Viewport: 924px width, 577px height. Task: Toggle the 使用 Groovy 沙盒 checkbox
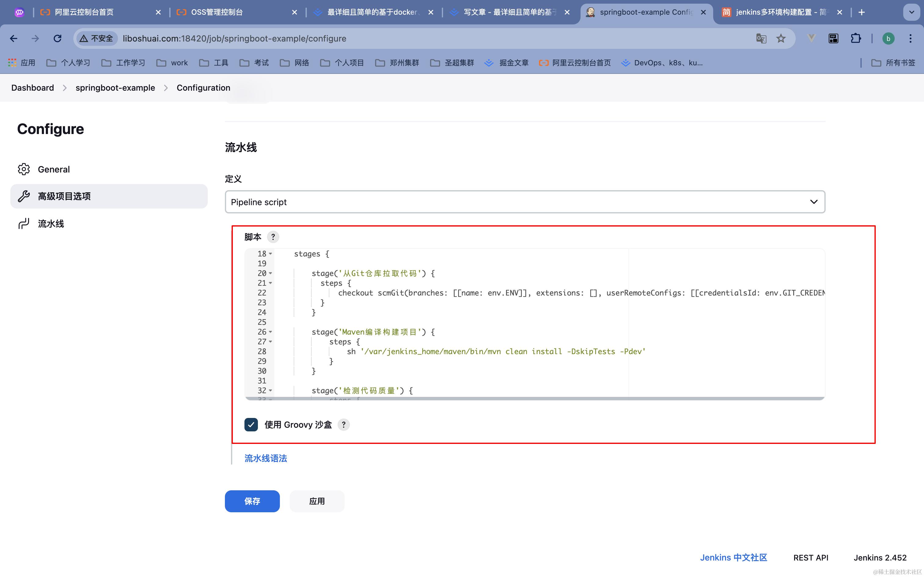tap(251, 425)
